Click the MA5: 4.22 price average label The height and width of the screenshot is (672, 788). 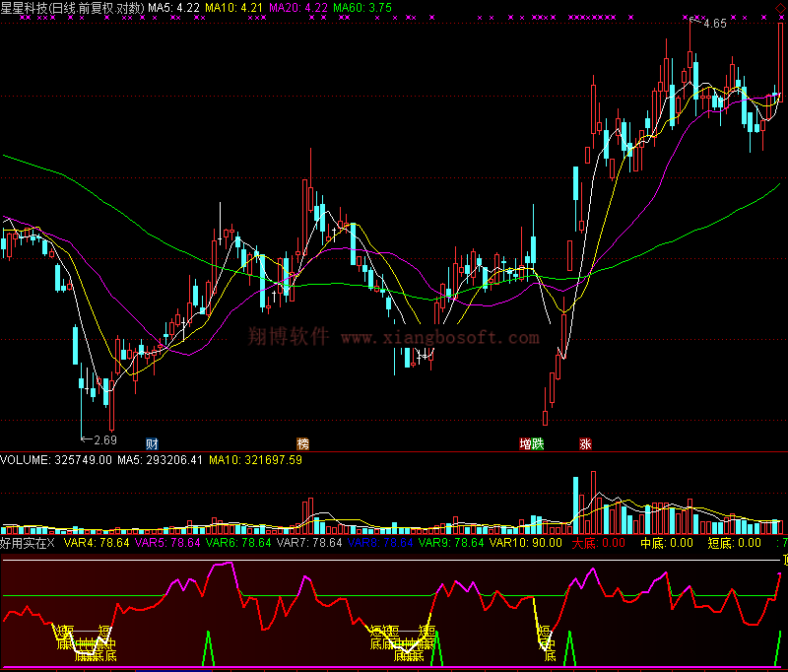(174, 8)
